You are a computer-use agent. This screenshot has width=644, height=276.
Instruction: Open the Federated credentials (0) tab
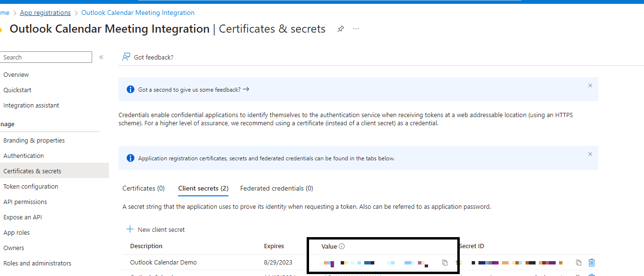276,188
